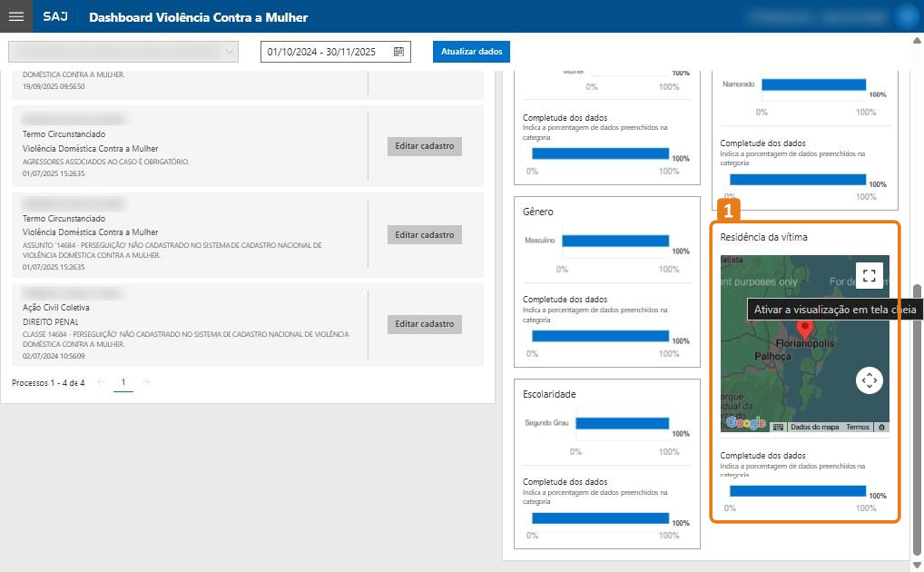Open map keyboard shortcuts icon
924x572 pixels.
[778, 427]
